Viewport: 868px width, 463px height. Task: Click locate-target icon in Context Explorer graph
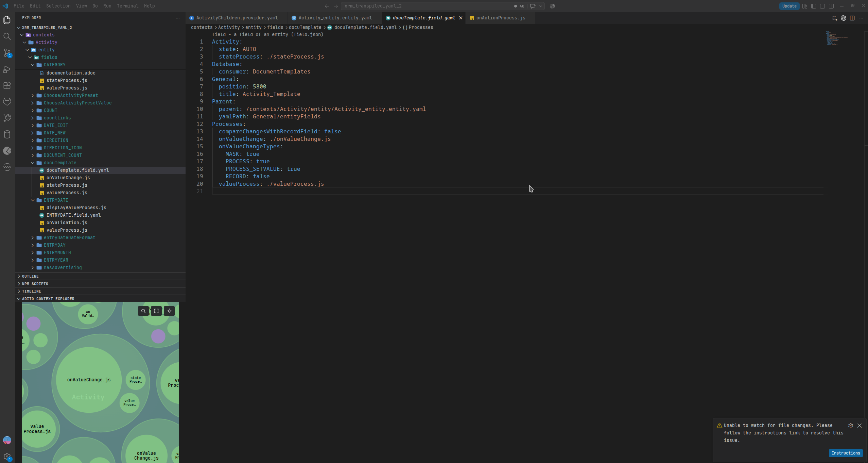[x=169, y=311]
